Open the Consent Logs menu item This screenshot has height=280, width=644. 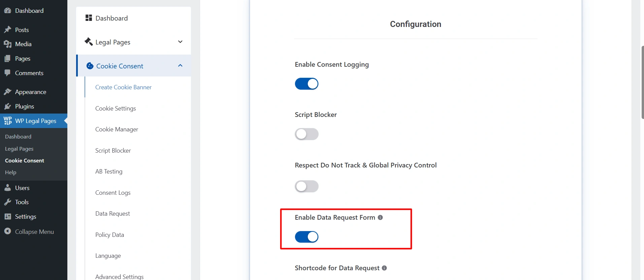pos(113,193)
